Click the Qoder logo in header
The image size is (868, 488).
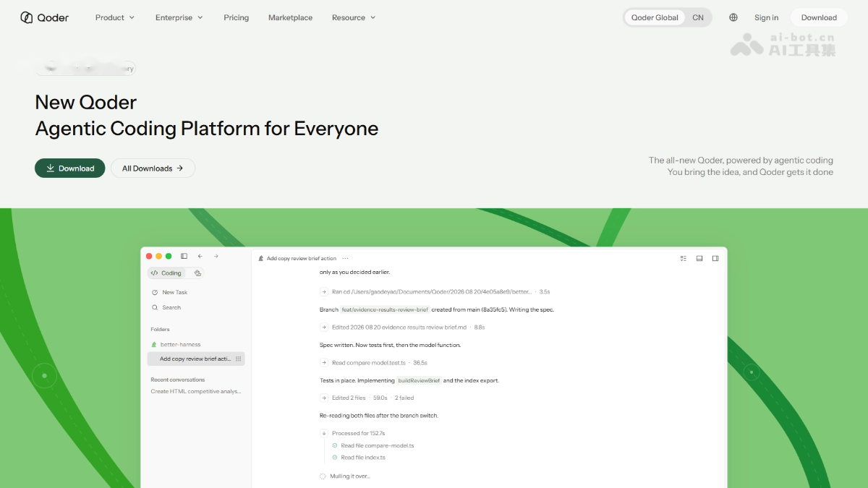pos(45,17)
